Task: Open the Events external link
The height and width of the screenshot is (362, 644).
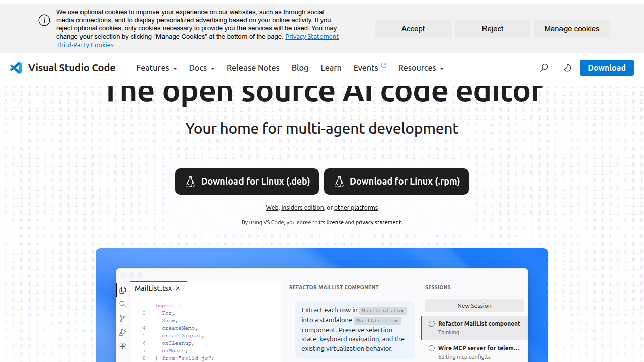Action: tap(370, 68)
